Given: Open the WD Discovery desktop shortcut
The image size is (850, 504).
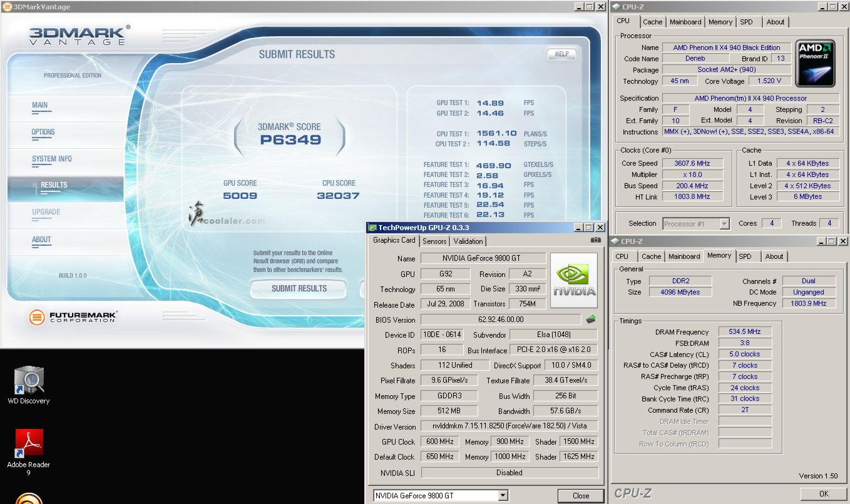Looking at the screenshot, I should coord(29,385).
